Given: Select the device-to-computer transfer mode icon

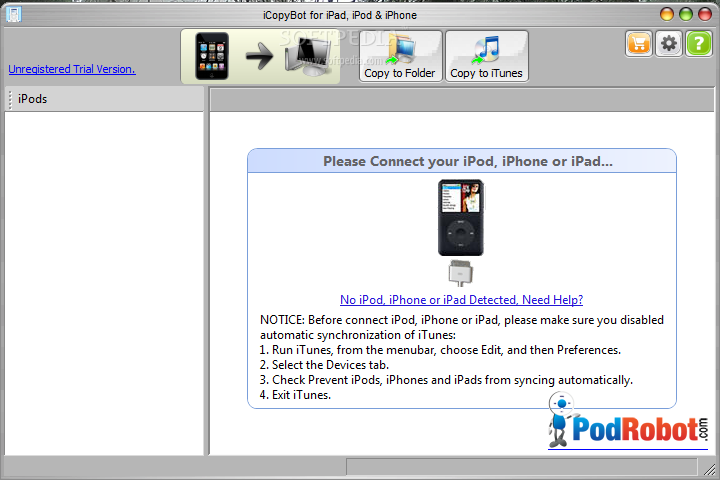Looking at the screenshot, I should click(260, 56).
